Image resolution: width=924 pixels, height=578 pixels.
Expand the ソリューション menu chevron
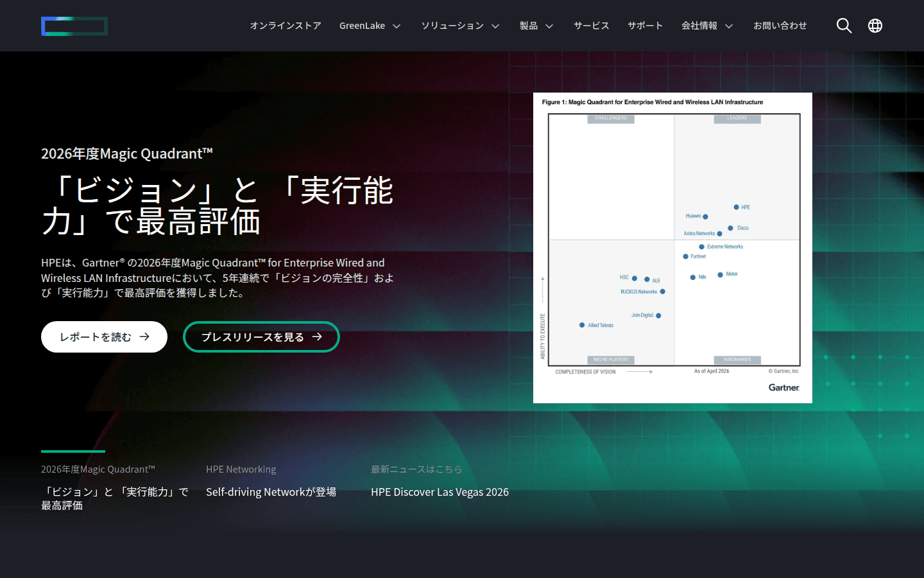tap(495, 26)
